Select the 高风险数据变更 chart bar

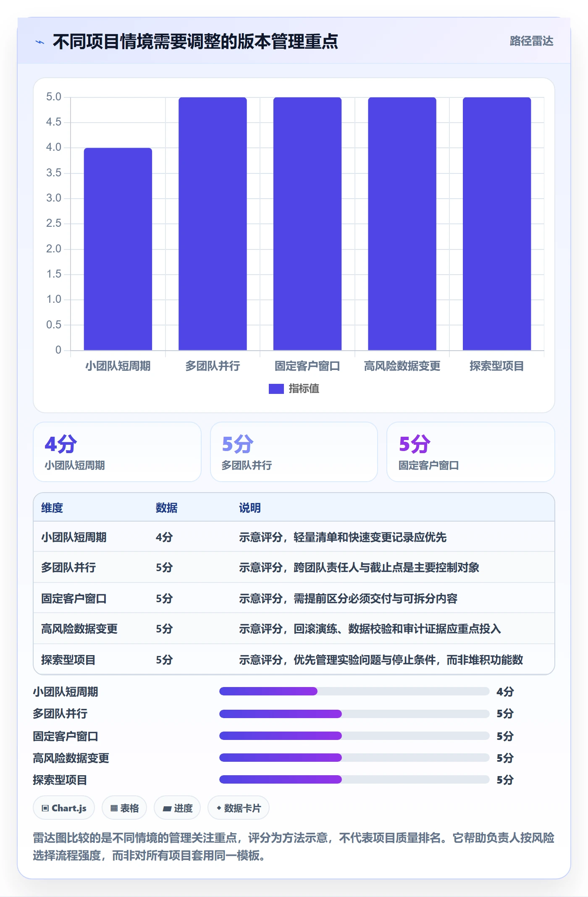coord(402,223)
